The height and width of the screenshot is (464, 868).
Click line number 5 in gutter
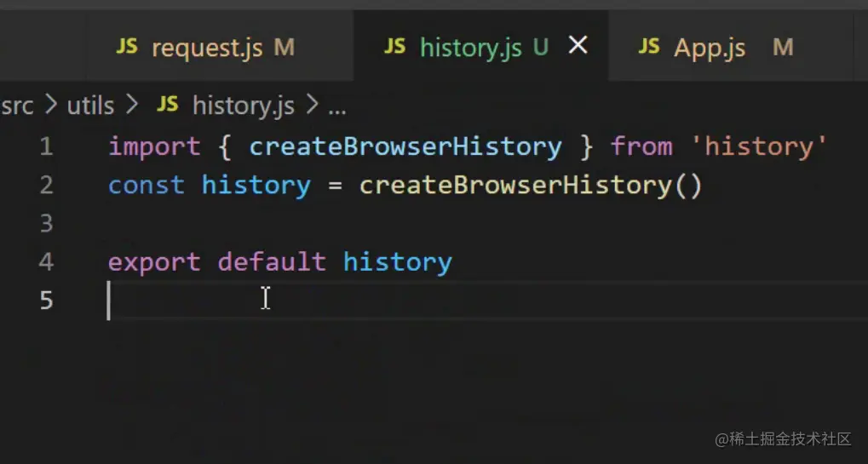point(47,301)
